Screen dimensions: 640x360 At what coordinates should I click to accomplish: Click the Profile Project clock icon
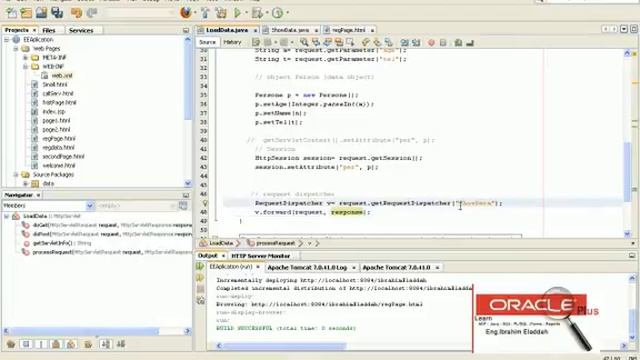coord(278,13)
